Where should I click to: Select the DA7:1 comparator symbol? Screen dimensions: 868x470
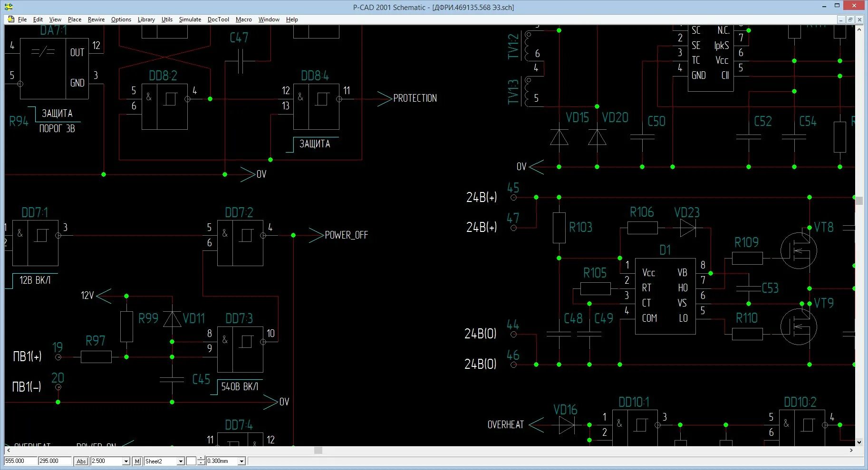pyautogui.click(x=54, y=68)
